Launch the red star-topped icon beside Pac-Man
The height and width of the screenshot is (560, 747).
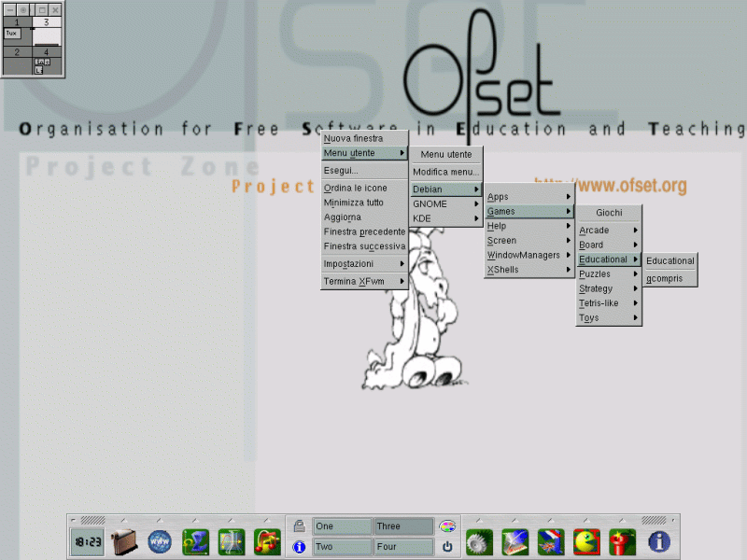pos(622,542)
